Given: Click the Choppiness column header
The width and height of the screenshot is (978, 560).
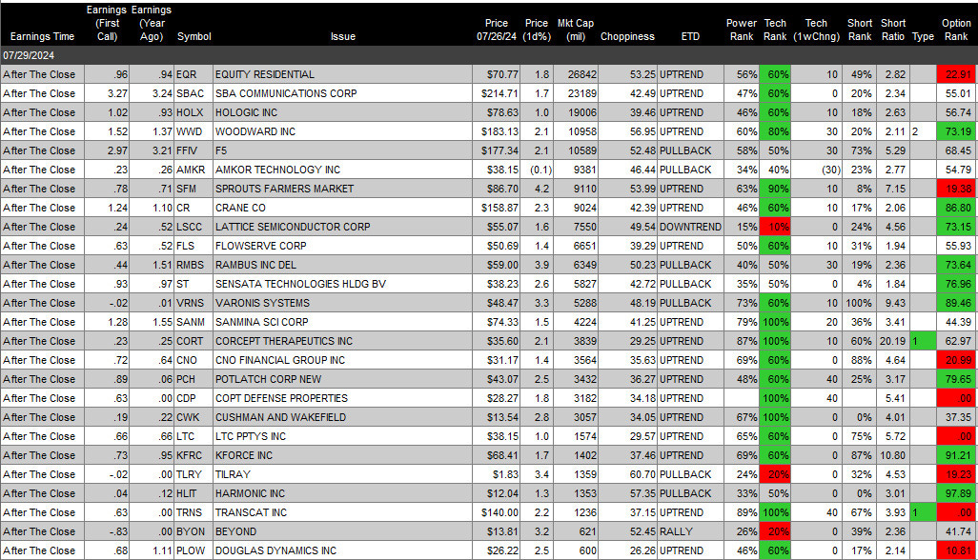Looking at the screenshot, I should click(x=627, y=36).
